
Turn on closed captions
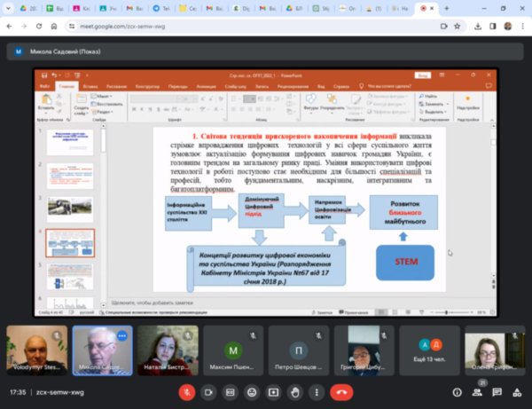(x=231, y=391)
